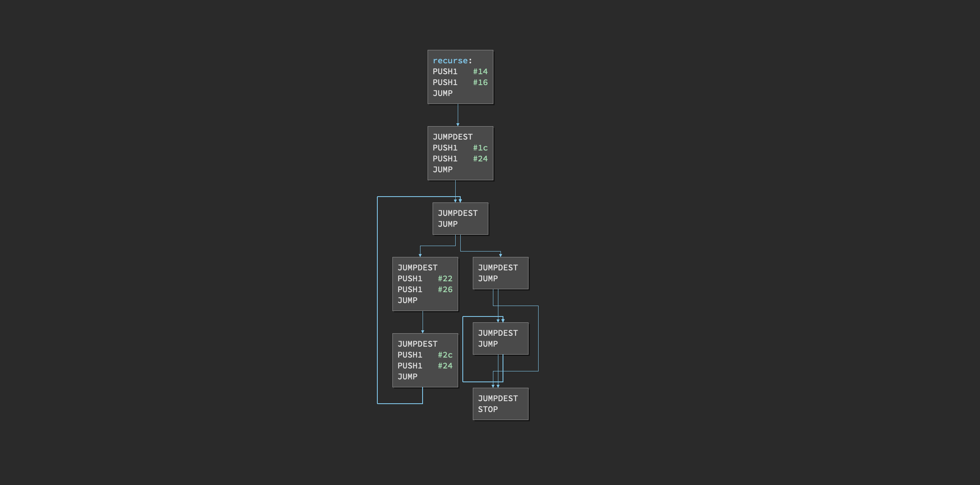Viewport: 980px width, 485px height.
Task: Click JUMPDEST in the block containing #2c
Action: (x=417, y=344)
